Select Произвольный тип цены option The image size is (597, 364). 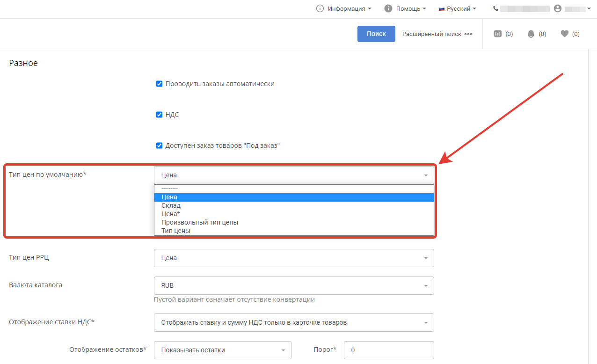pos(200,222)
